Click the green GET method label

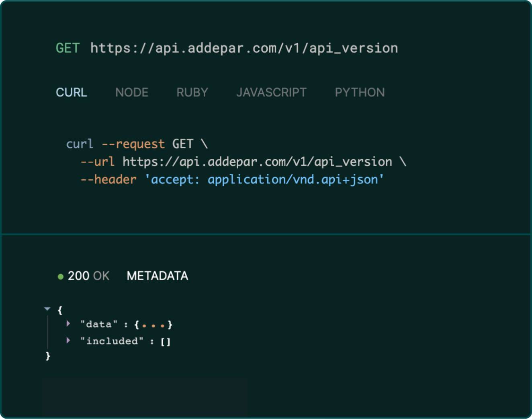(x=68, y=48)
